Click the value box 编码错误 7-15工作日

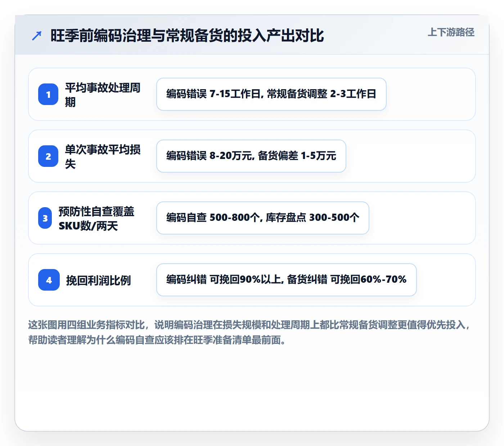tap(271, 94)
